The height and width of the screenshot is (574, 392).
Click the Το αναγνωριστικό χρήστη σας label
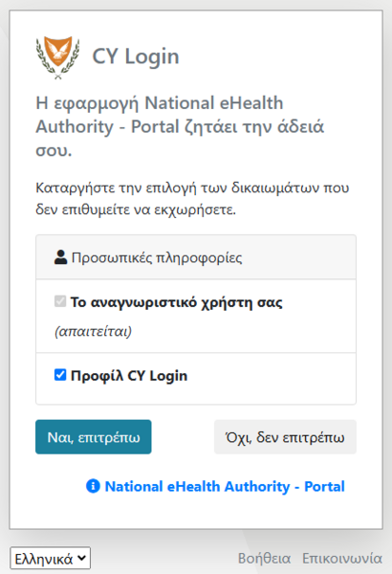pos(177,302)
